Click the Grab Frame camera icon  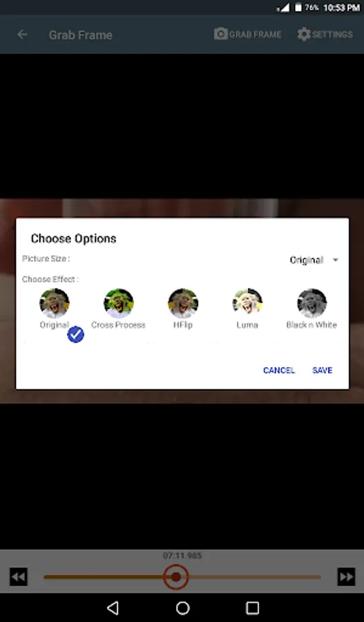221,34
